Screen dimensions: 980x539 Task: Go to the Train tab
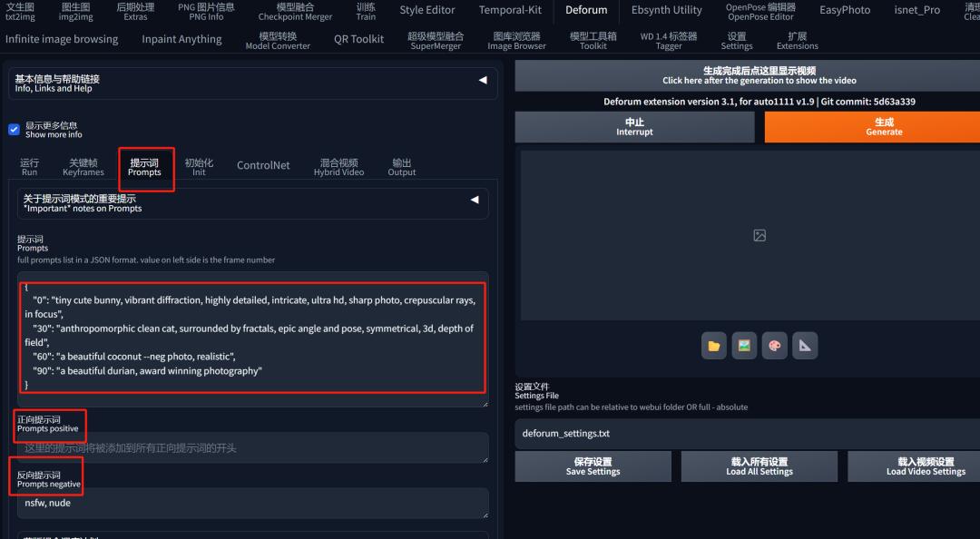366,11
